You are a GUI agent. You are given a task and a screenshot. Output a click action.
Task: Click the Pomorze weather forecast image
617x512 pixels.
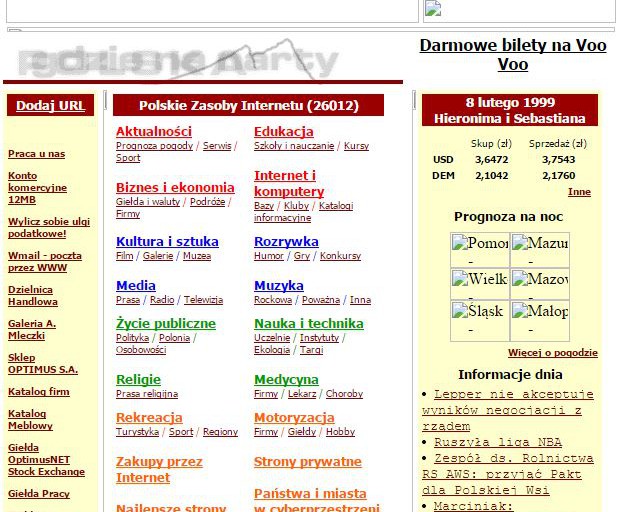tap(480, 243)
